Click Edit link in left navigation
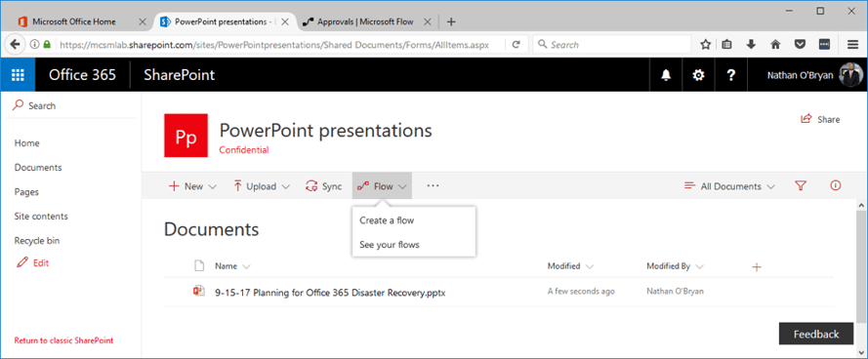 coord(32,262)
